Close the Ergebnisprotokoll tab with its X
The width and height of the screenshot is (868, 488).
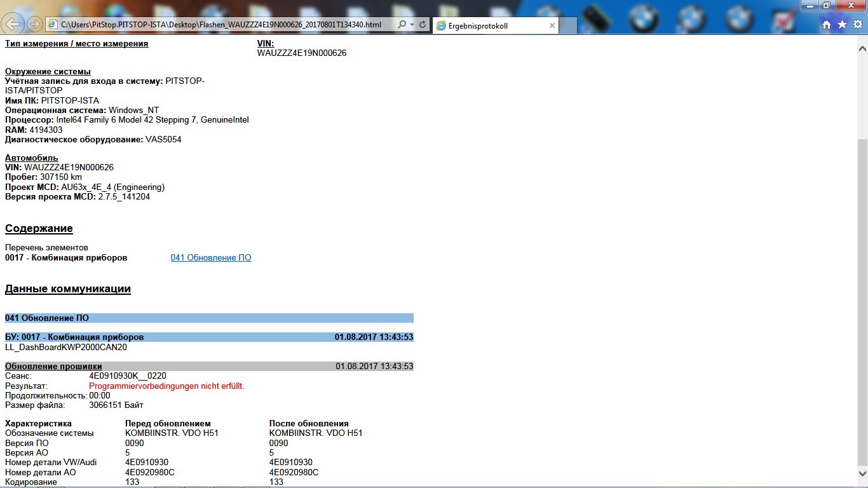click(x=552, y=25)
